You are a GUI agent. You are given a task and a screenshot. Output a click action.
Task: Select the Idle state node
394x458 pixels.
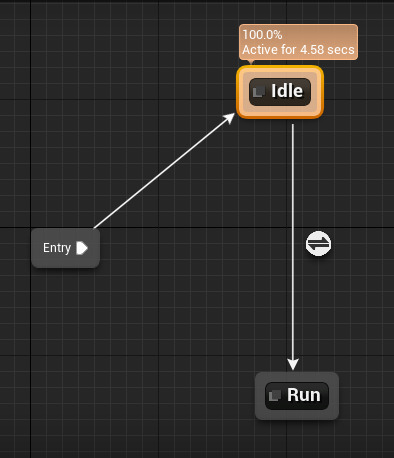click(280, 92)
